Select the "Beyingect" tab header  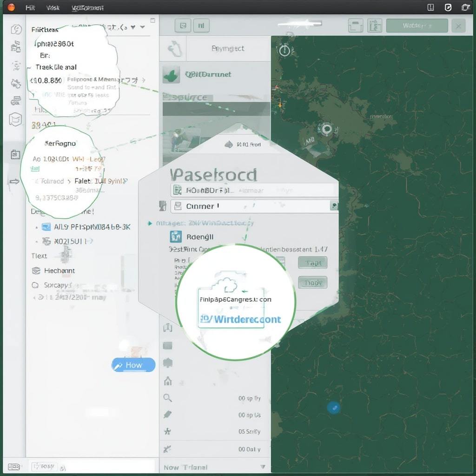pos(228,48)
